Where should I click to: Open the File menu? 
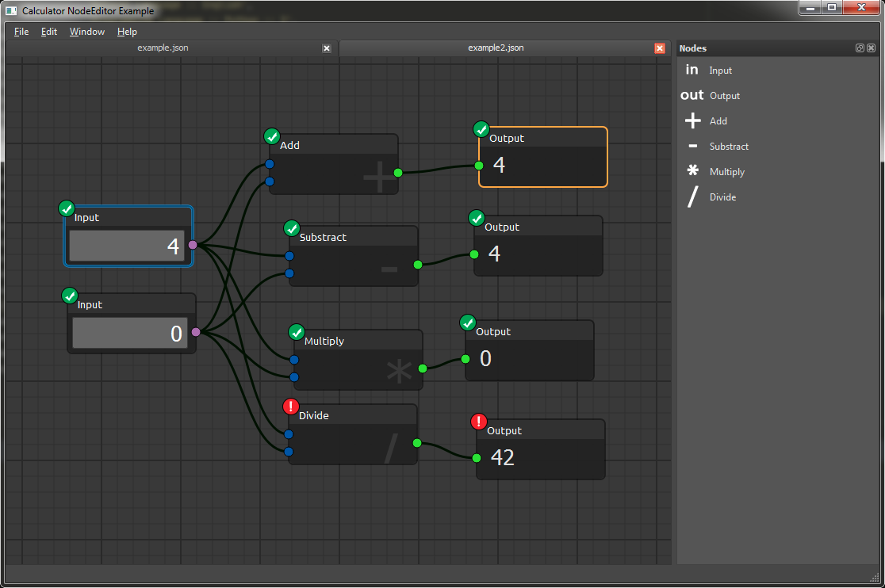[21, 32]
